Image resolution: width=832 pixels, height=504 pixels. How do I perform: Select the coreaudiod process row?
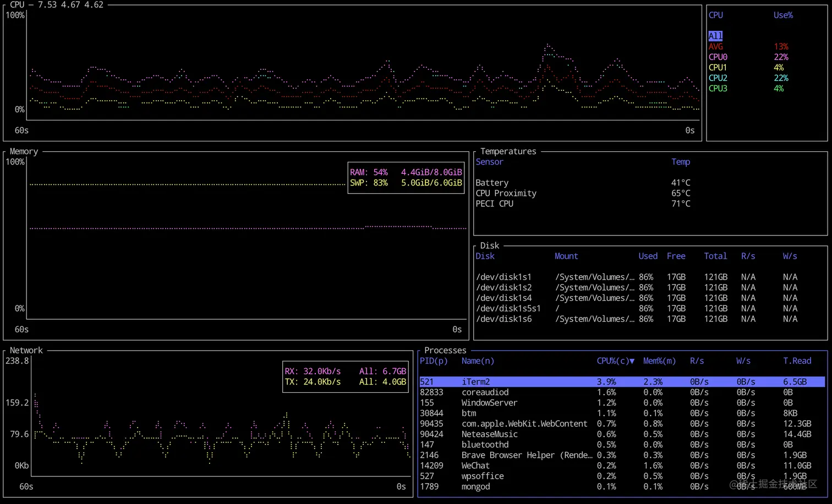(622, 392)
